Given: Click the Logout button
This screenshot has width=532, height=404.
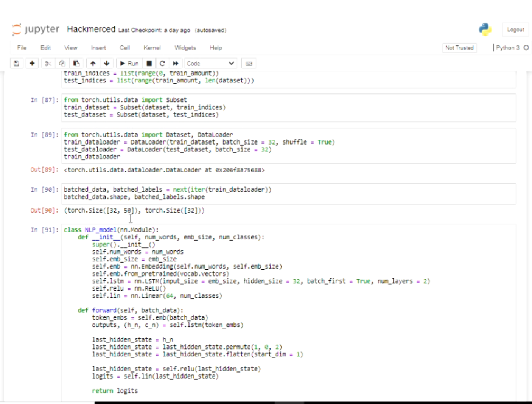Looking at the screenshot, I should point(515,30).
